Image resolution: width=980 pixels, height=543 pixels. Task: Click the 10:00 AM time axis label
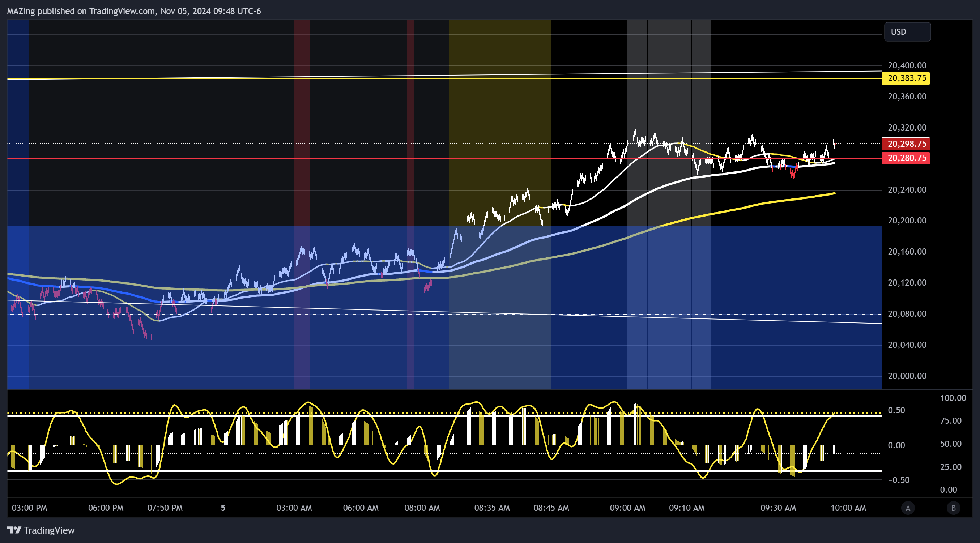pos(848,508)
